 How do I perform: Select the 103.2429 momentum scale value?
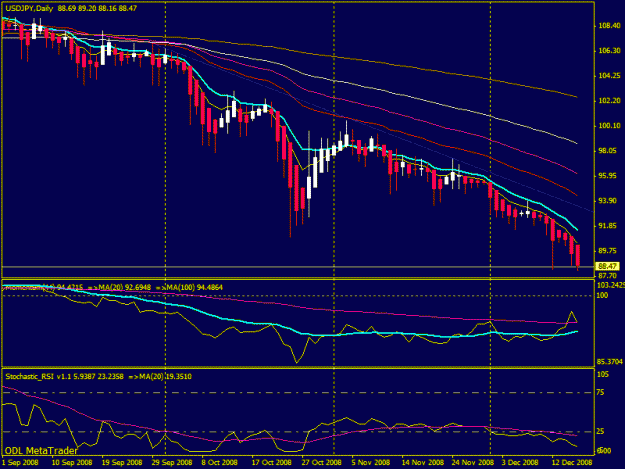tap(610, 285)
